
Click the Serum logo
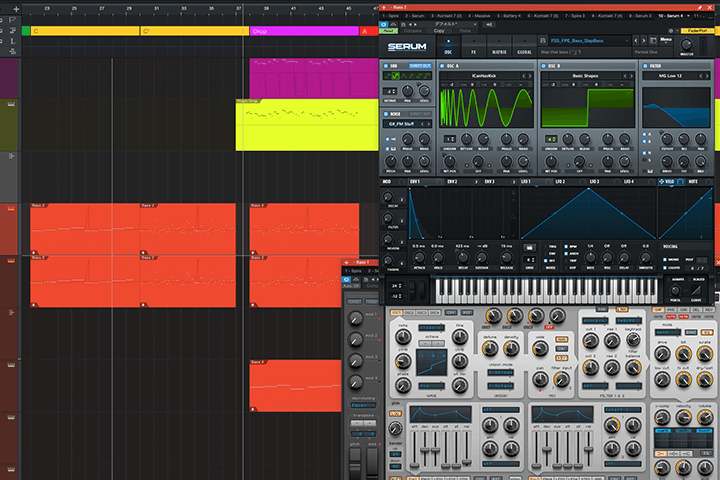[x=407, y=46]
